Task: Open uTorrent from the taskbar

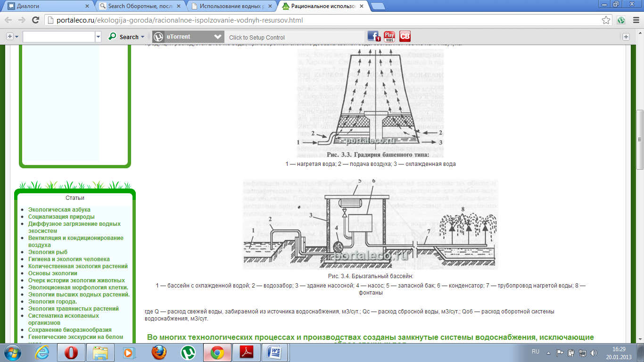Action: [x=188, y=352]
